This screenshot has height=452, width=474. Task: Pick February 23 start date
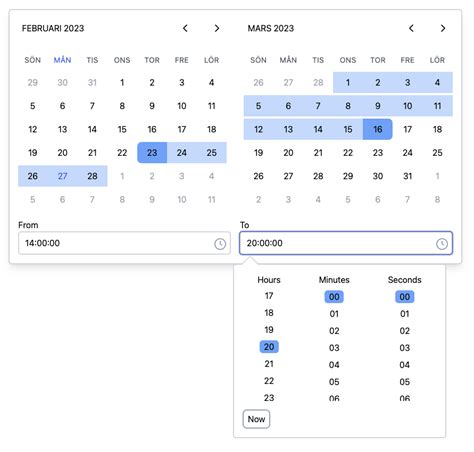[x=152, y=153]
